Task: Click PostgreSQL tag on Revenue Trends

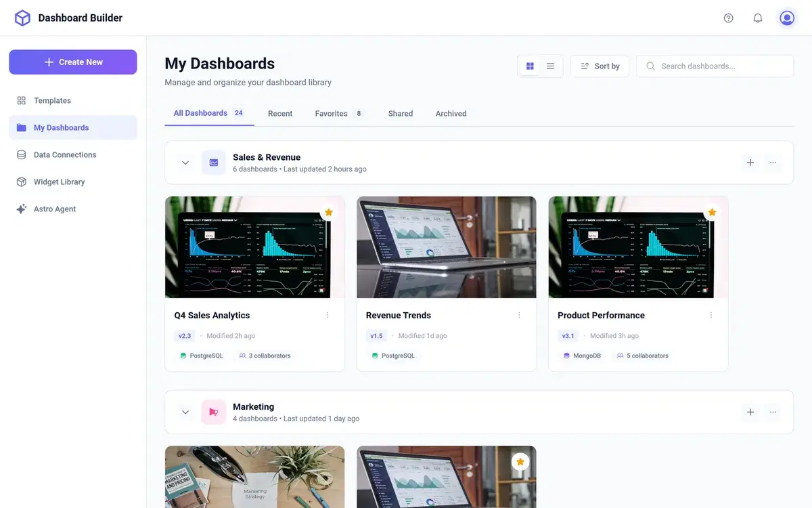Action: [x=393, y=356]
